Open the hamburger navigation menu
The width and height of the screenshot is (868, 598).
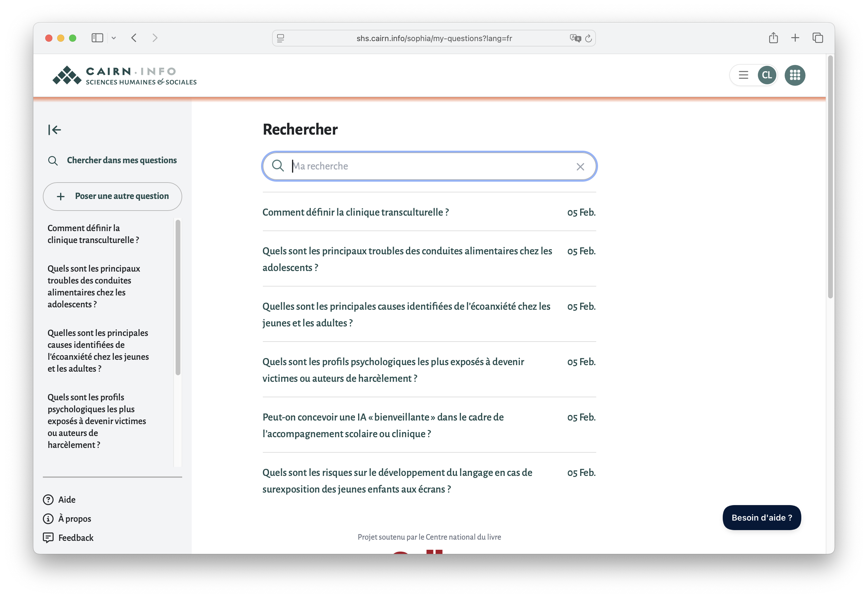pyautogui.click(x=743, y=75)
